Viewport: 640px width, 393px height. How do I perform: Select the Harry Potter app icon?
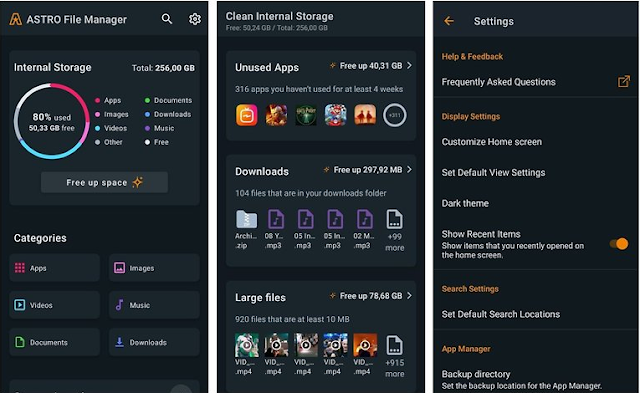click(x=306, y=115)
